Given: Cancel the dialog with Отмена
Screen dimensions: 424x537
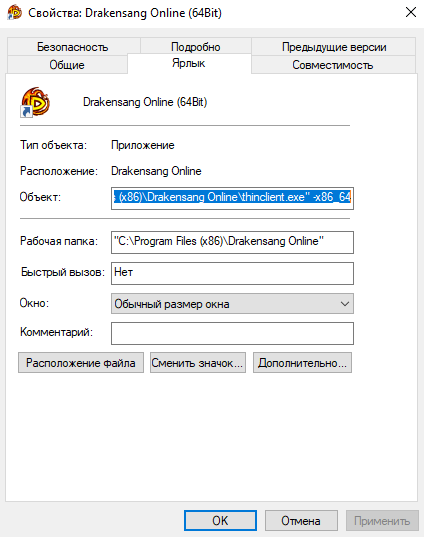Looking at the screenshot, I should 301,521.
